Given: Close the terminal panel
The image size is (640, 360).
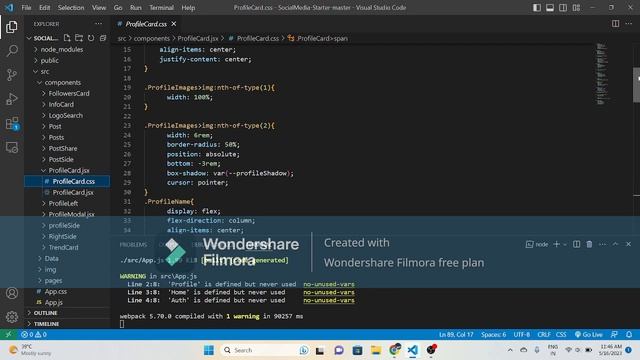Looking at the screenshot, I should point(629,244).
